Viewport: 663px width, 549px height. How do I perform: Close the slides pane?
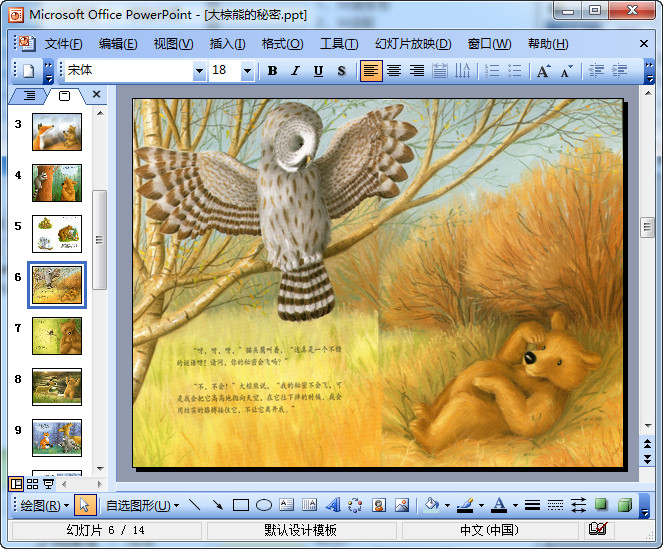click(x=96, y=94)
